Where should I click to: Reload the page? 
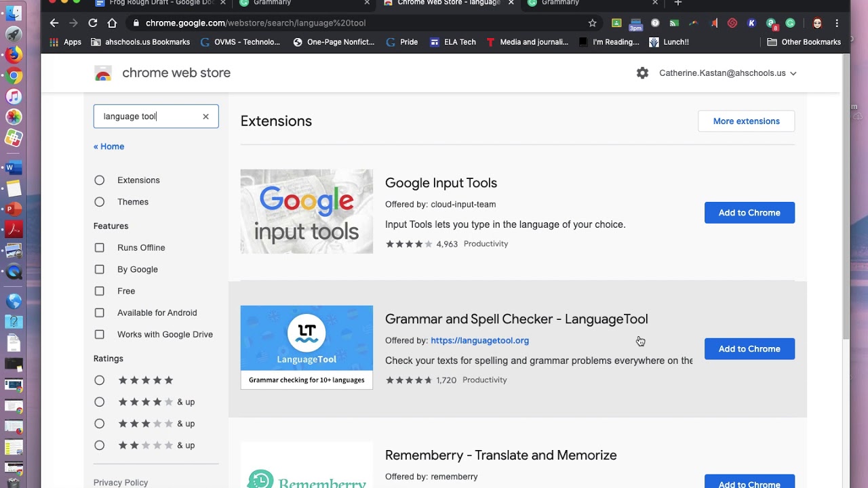tap(93, 23)
